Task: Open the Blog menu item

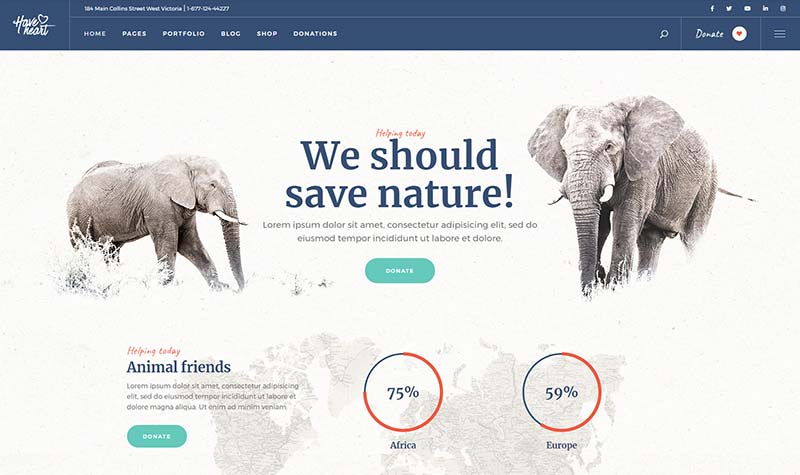Action: coord(231,34)
